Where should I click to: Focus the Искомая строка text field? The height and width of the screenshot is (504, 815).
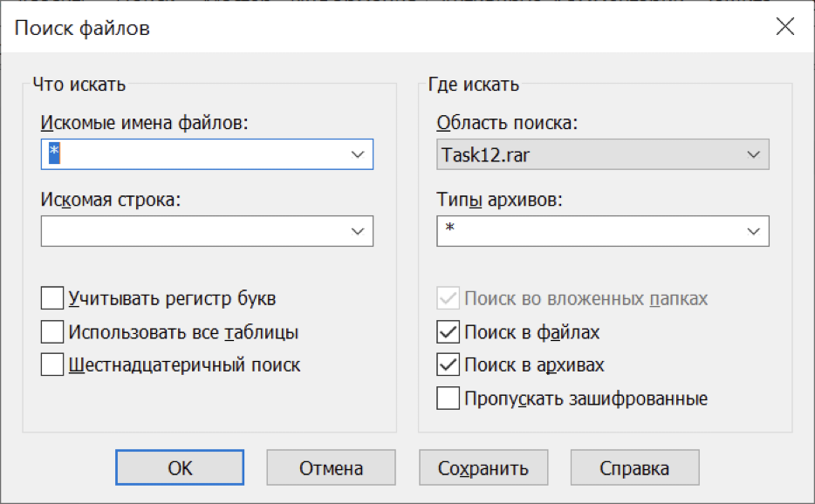coord(190,231)
